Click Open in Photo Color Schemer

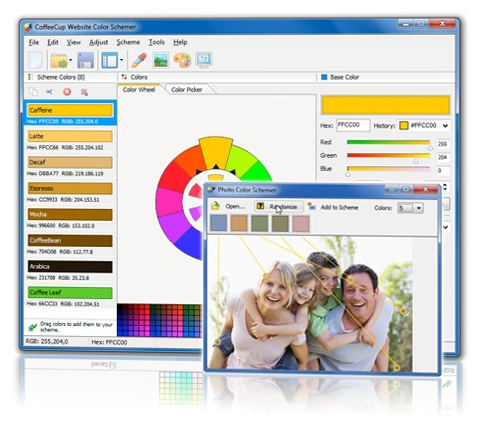(x=229, y=206)
